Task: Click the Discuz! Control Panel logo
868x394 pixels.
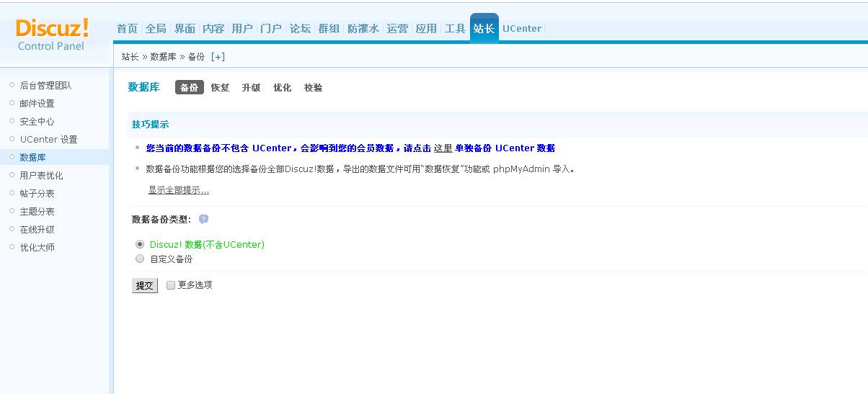Action: pyautogui.click(x=53, y=34)
